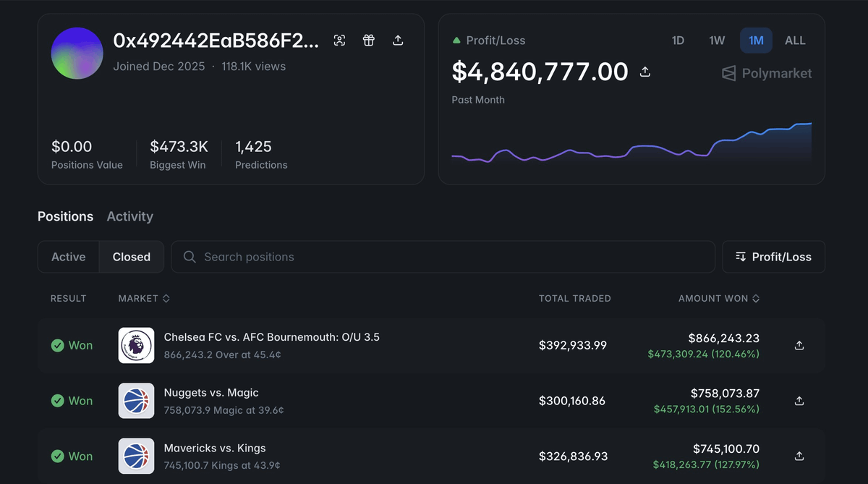Open Chelsea FC vs. AFC Bournemouth: O/U 3.5 market
The height and width of the screenshot is (484, 868).
[272, 337]
